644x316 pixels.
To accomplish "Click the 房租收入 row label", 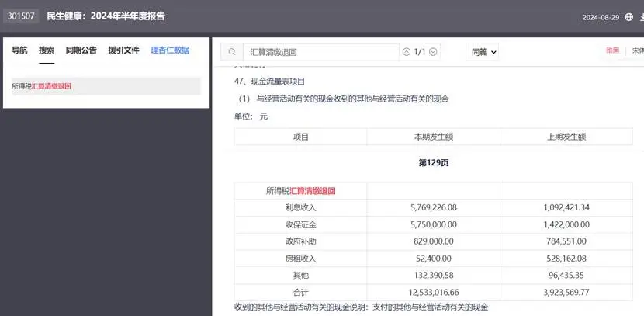I will coord(300,259).
